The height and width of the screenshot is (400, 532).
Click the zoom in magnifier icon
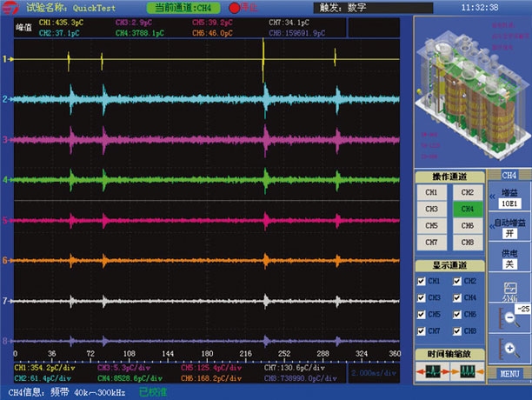[x=509, y=348]
